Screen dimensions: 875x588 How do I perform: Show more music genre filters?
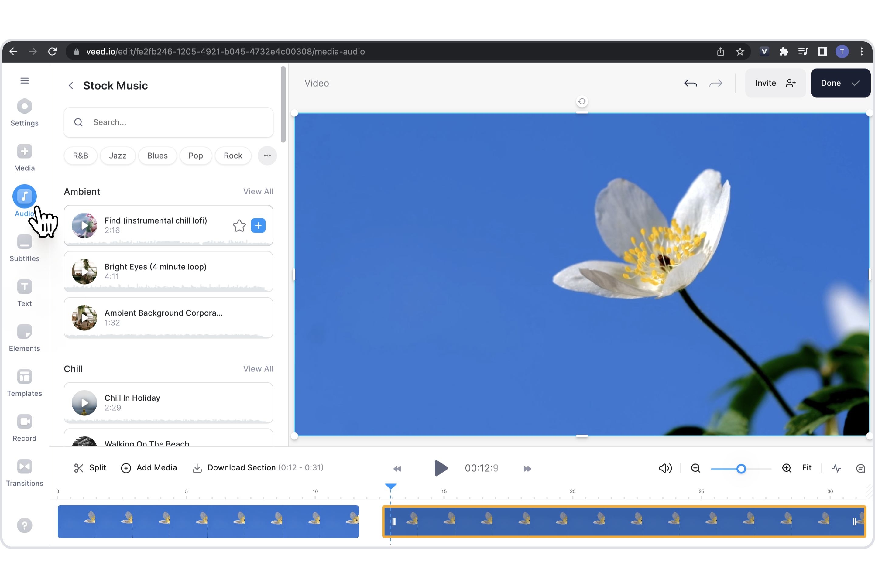pos(267,156)
